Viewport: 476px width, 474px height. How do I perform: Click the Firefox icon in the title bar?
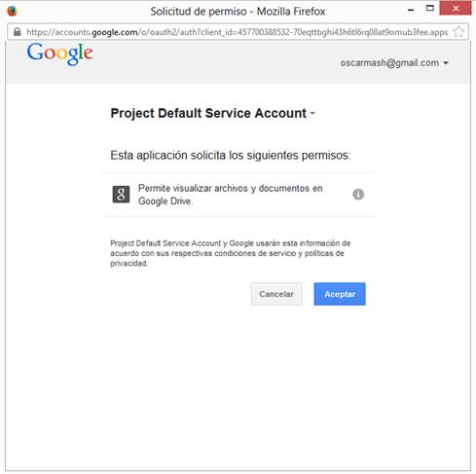(x=12, y=11)
